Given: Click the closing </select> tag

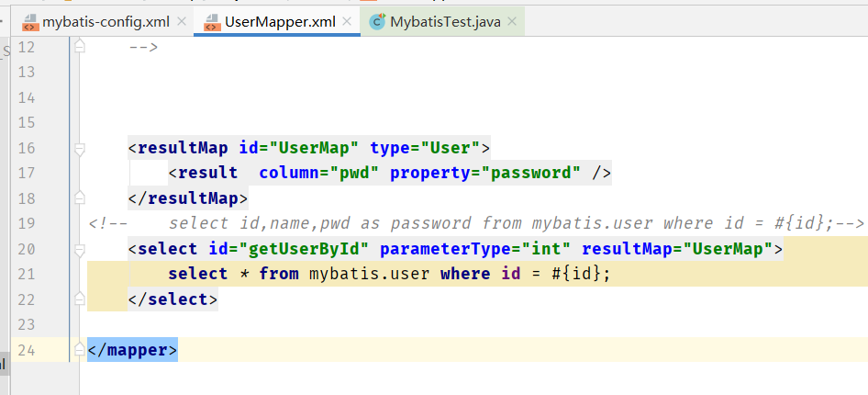Looking at the screenshot, I should (173, 299).
